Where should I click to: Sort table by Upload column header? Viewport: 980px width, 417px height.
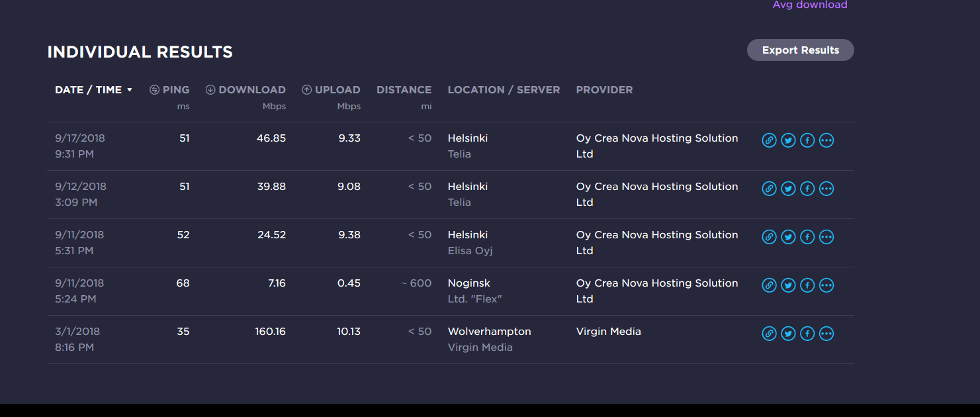pos(331,90)
